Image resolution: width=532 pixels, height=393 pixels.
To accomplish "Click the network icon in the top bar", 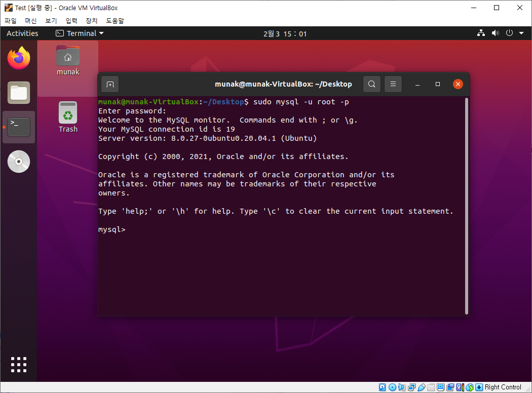I will (x=481, y=33).
